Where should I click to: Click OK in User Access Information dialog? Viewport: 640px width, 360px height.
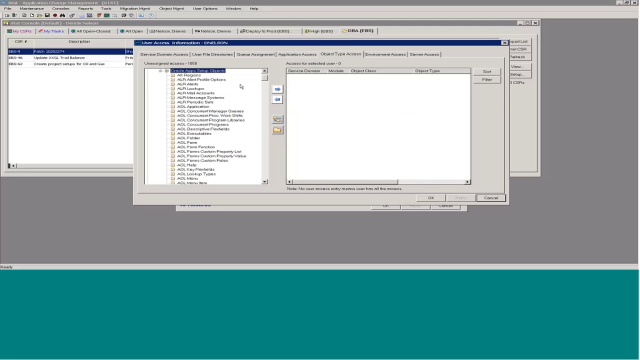[431, 198]
